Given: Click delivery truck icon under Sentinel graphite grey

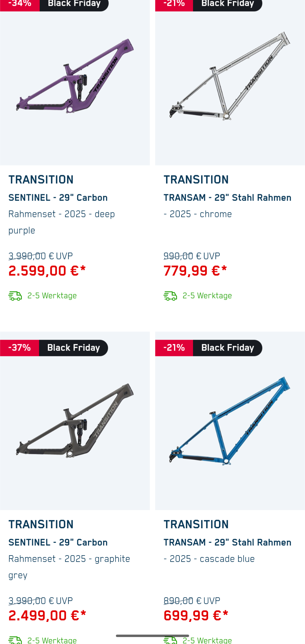Looking at the screenshot, I should (x=15, y=640).
